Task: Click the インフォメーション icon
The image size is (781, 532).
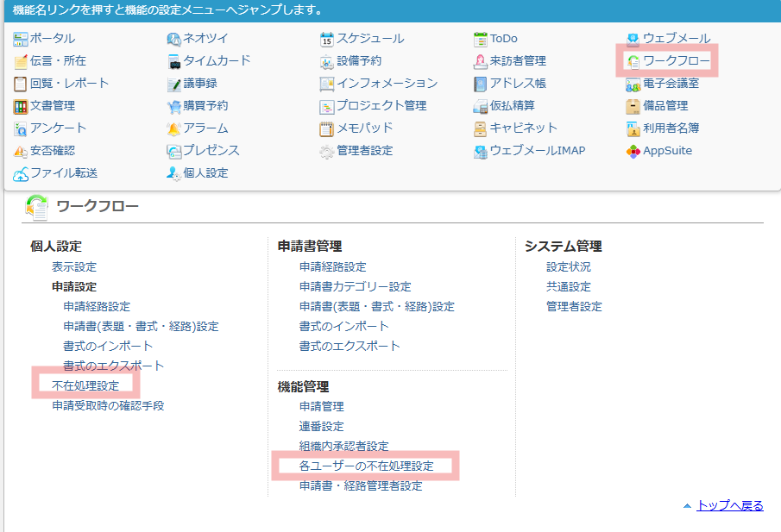Action: click(327, 84)
